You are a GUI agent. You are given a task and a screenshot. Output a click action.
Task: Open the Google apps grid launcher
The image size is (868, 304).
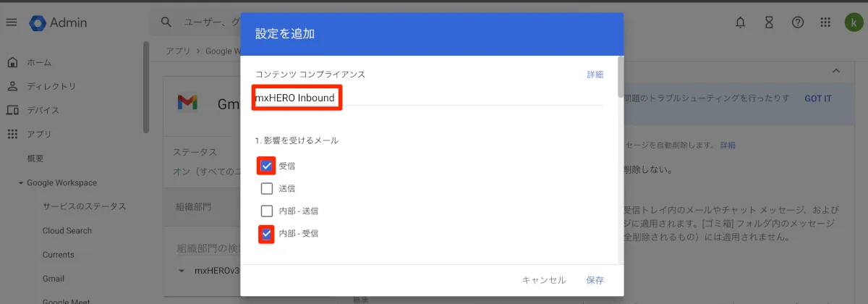tap(825, 22)
